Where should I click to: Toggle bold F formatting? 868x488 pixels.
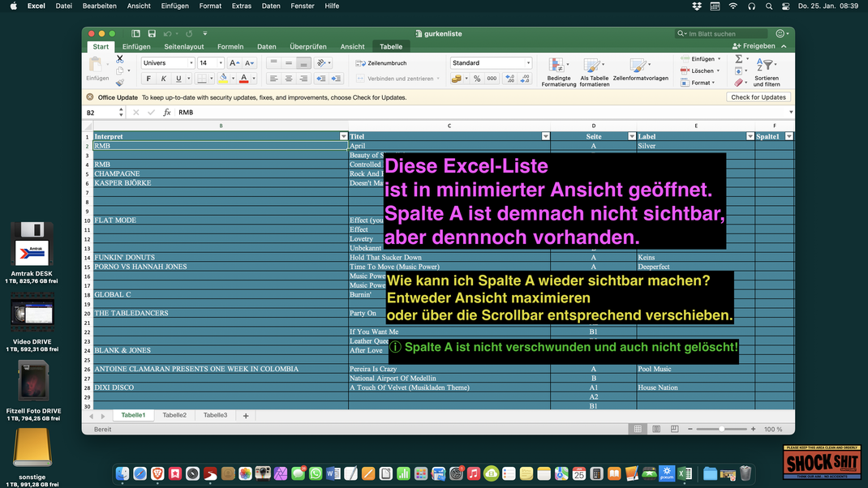[x=148, y=79]
